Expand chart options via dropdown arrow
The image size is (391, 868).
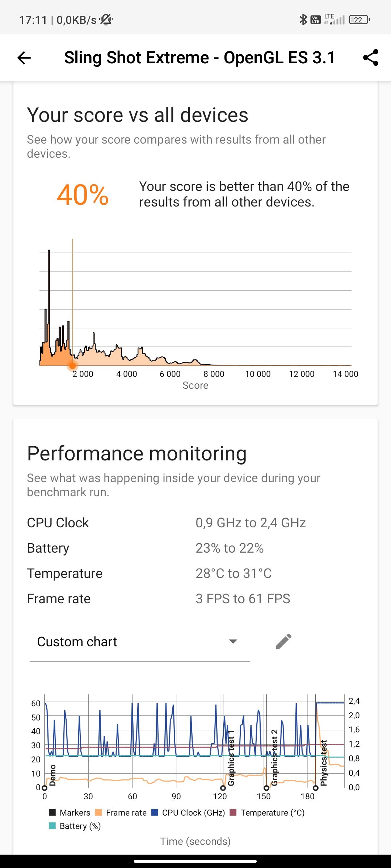[x=233, y=641]
